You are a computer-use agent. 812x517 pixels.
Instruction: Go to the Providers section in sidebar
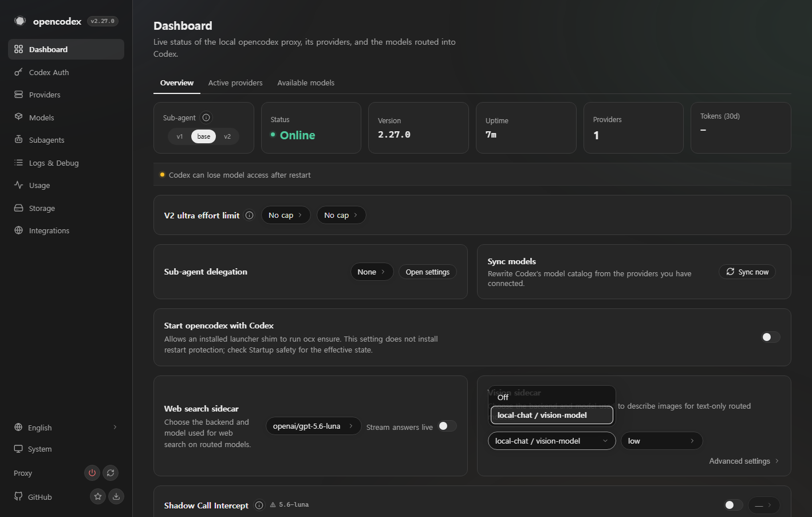66,95
